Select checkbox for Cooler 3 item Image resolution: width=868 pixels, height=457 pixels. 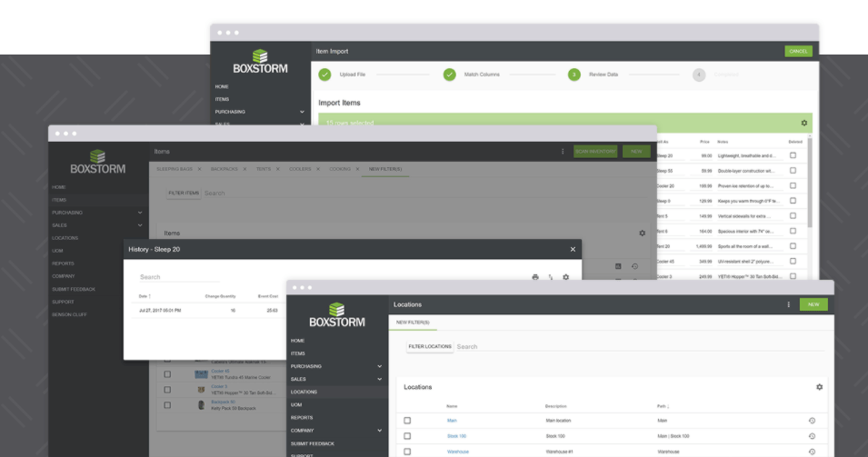(167, 390)
